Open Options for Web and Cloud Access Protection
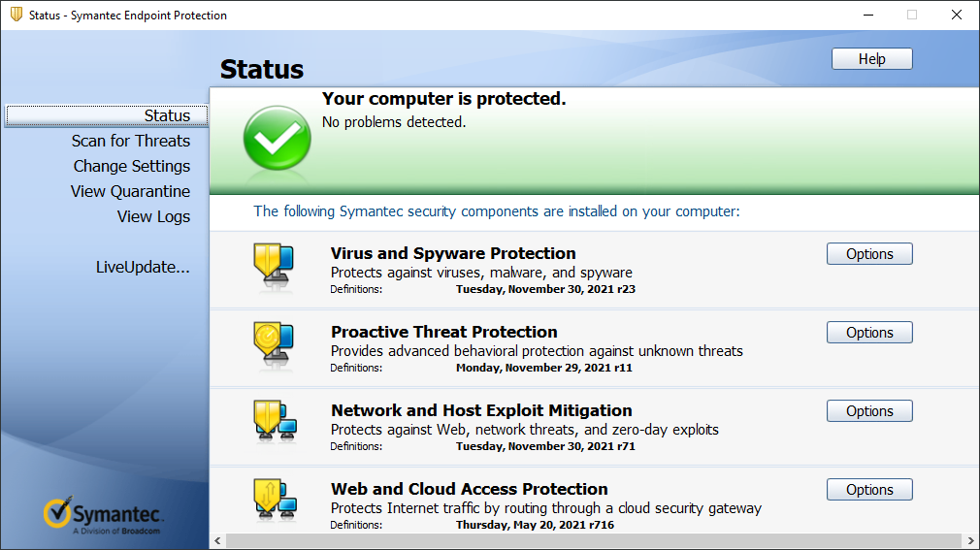The height and width of the screenshot is (550, 980). click(868, 490)
